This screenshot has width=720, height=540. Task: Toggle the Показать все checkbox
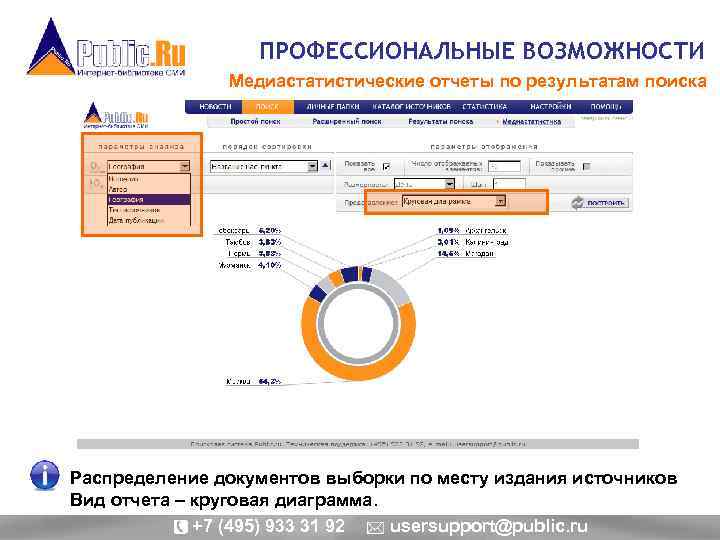(x=386, y=167)
